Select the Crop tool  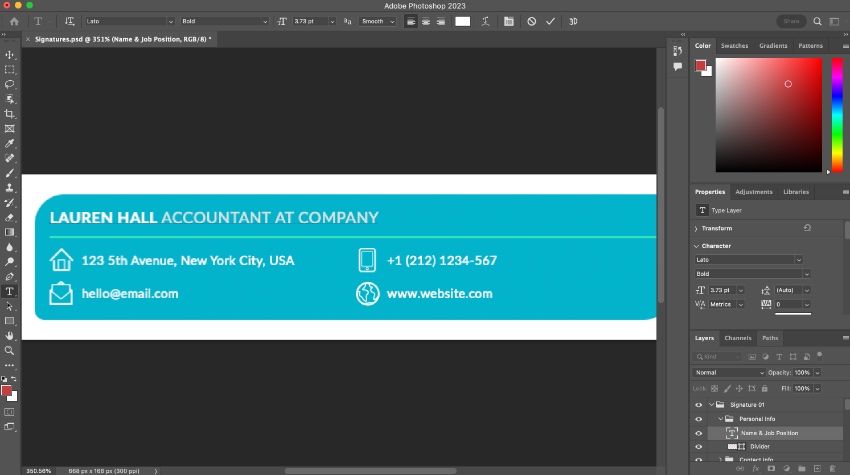[9, 114]
